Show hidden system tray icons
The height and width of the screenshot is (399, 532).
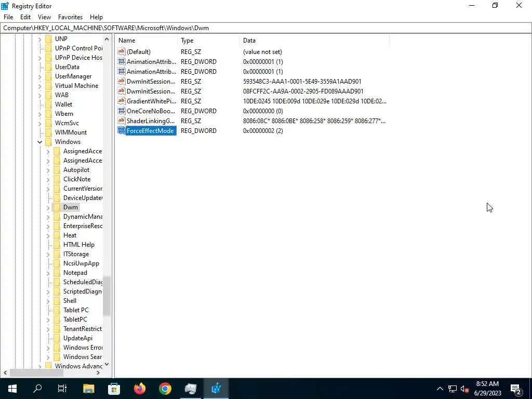point(440,389)
